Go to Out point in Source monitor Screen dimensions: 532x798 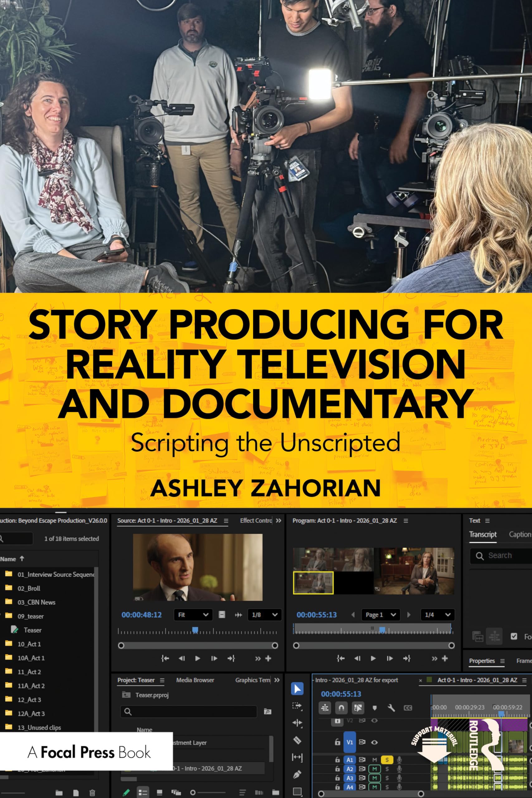click(x=231, y=658)
